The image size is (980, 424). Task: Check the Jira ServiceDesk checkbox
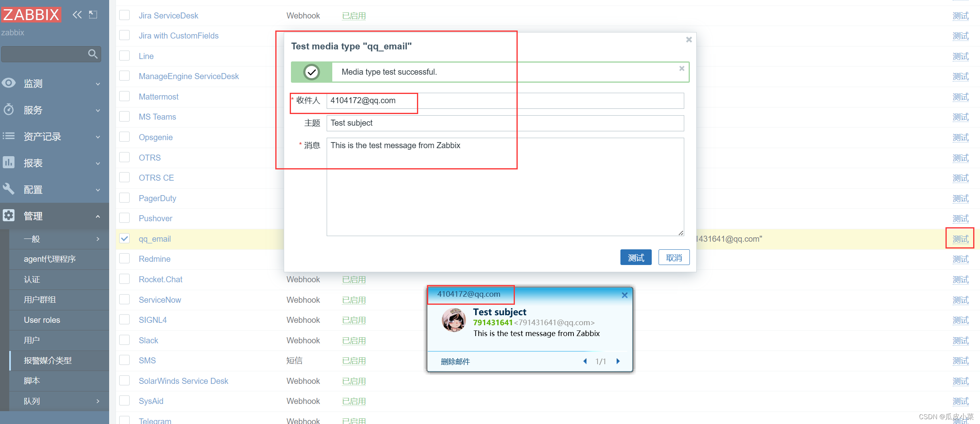(124, 15)
